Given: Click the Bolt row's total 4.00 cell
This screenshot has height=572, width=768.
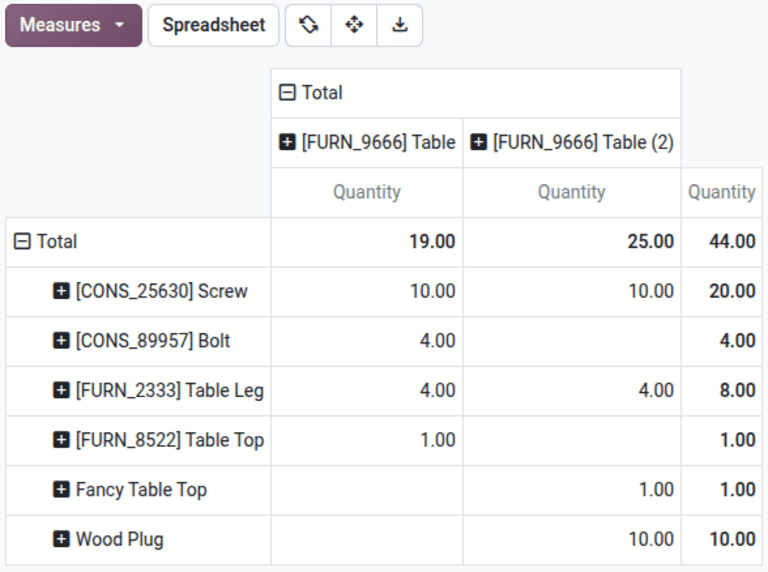Looking at the screenshot, I should click(x=721, y=341).
